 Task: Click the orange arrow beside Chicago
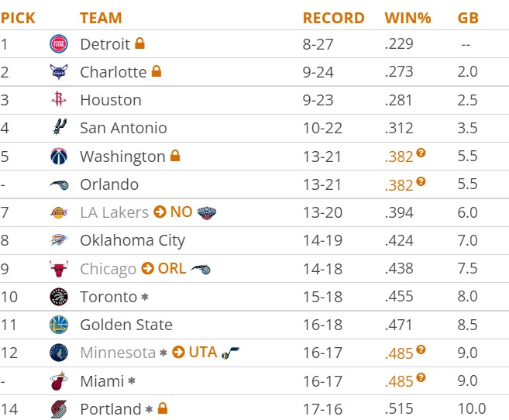(x=147, y=269)
